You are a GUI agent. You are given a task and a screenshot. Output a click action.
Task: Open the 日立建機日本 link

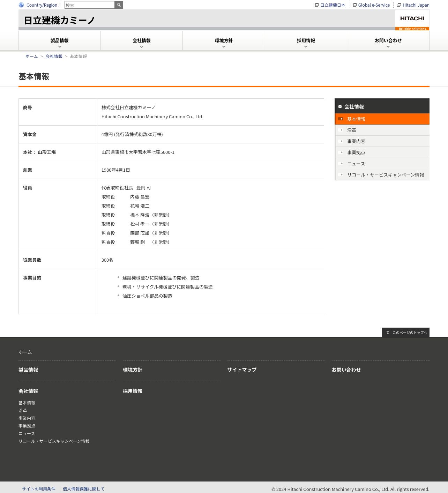[333, 5]
